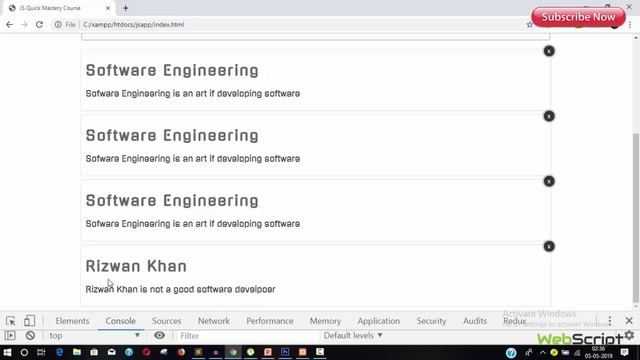Open the Chrome three-dot menu
Screen dimensions: 640x360
pyautogui.click(x=631, y=25)
